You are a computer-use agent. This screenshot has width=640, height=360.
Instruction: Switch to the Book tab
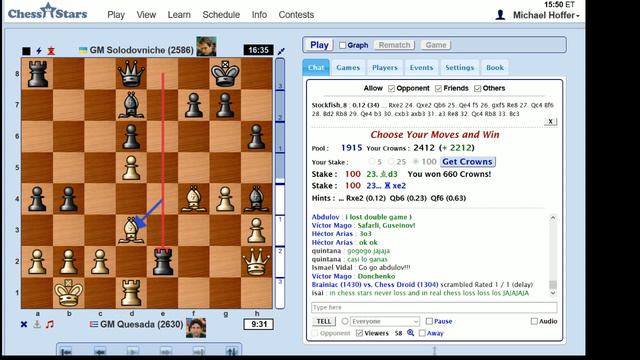pos(495,68)
